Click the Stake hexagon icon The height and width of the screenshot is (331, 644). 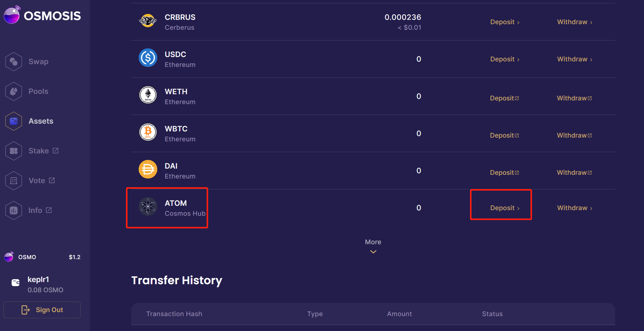[x=14, y=151]
